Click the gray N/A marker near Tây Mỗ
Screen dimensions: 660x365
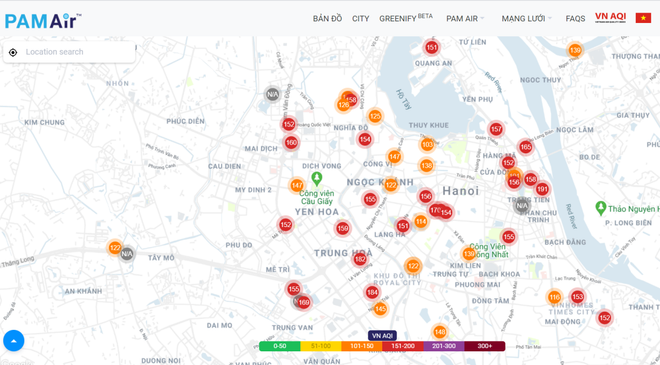(x=127, y=254)
